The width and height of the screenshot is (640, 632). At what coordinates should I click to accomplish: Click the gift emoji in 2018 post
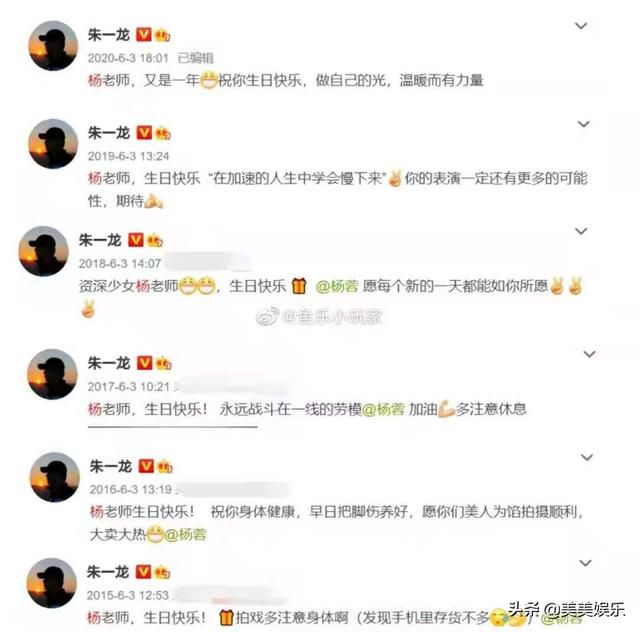299,286
